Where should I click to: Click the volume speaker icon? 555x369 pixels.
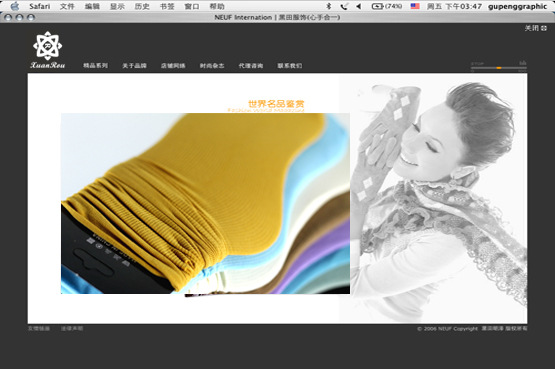click(x=359, y=6)
